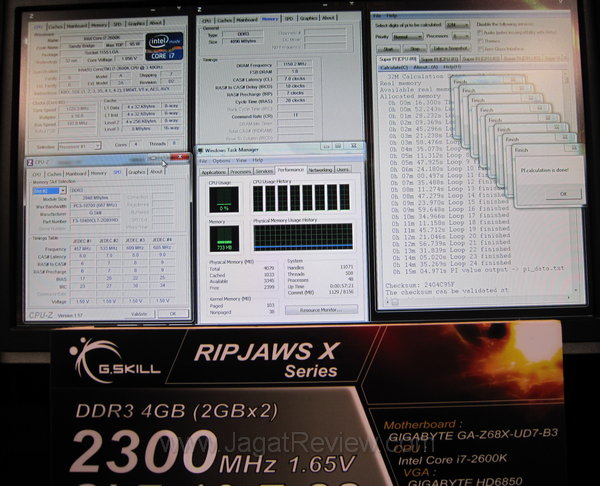Open the Processor #1 Selection dropdown in CPU-Z
Viewport: 600px width, 486px height.
pyautogui.click(x=80, y=146)
